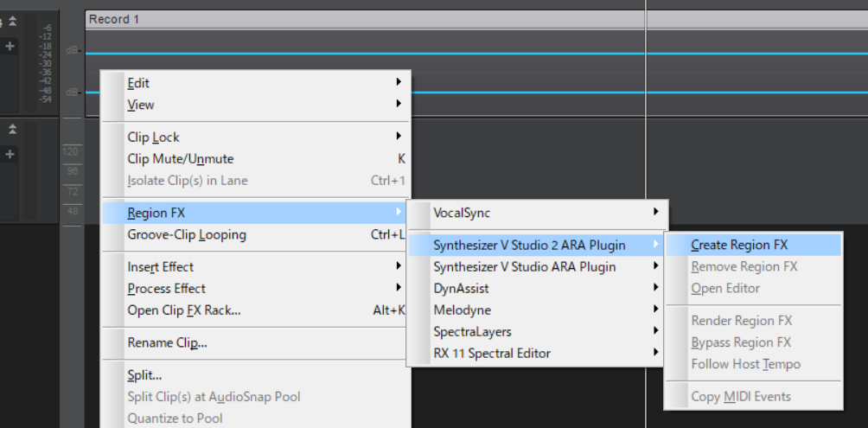The height and width of the screenshot is (428, 868).
Task: Click the add plus icon on first track
Action: pyautogui.click(x=10, y=47)
